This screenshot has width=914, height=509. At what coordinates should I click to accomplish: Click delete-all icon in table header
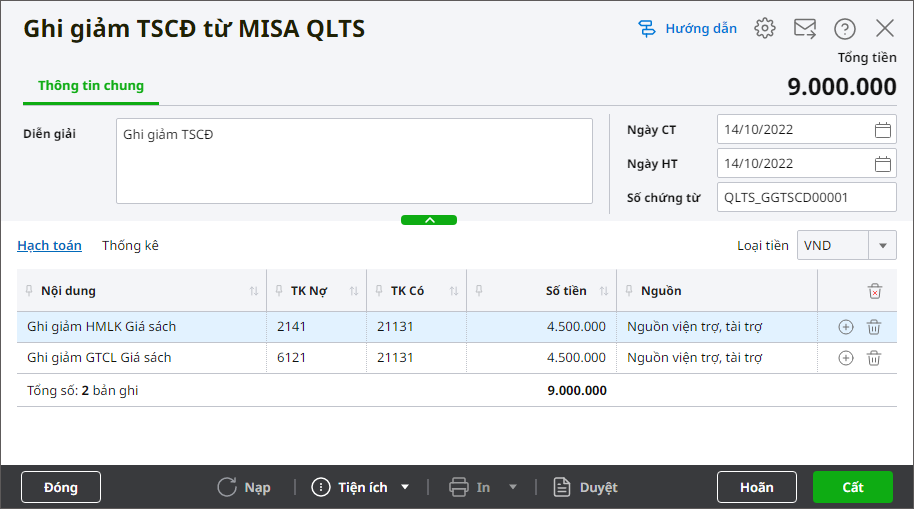pos(875,291)
